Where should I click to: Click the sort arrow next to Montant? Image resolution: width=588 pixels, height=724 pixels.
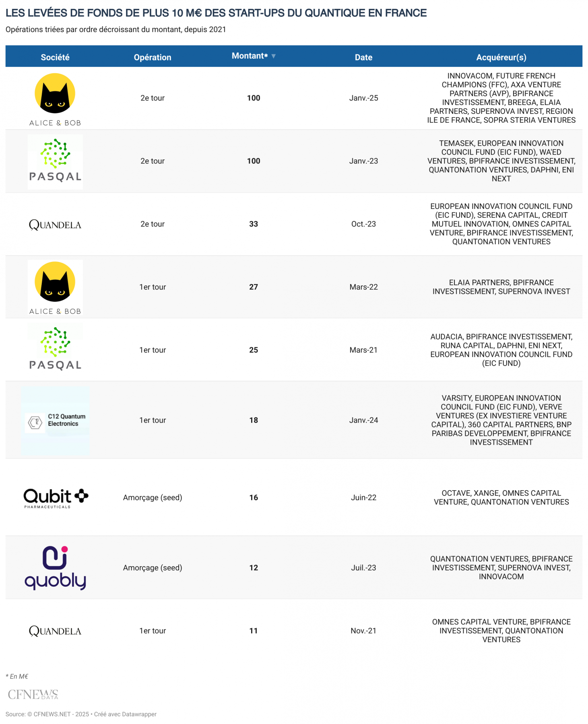pos(274,56)
